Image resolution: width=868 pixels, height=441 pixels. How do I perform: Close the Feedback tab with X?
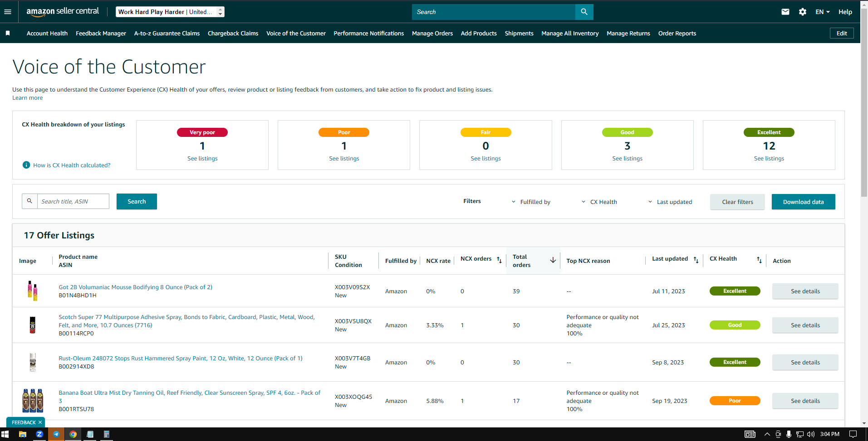click(x=40, y=422)
